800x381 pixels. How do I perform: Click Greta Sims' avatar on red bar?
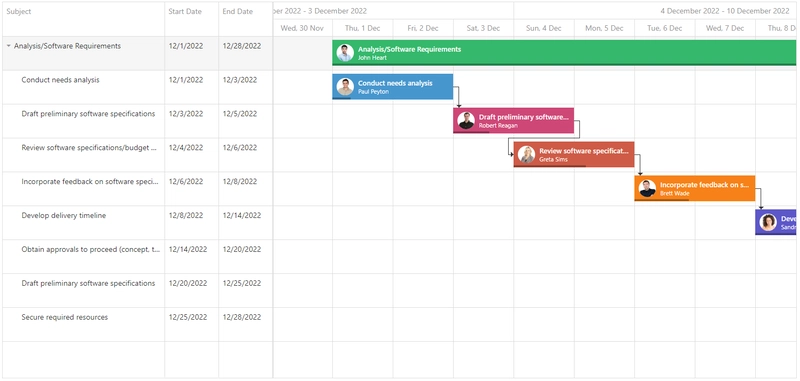click(527, 155)
